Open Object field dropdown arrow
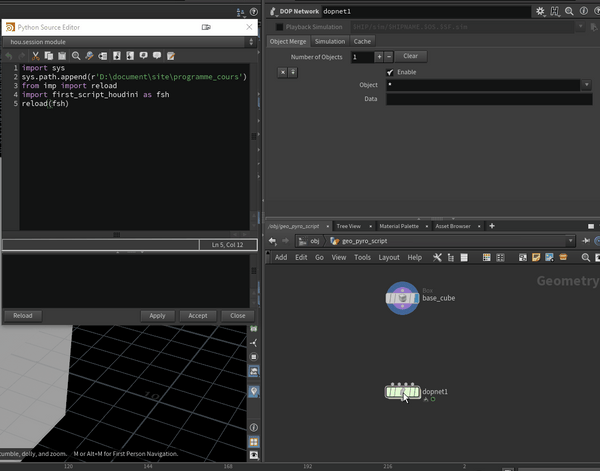 (x=587, y=85)
